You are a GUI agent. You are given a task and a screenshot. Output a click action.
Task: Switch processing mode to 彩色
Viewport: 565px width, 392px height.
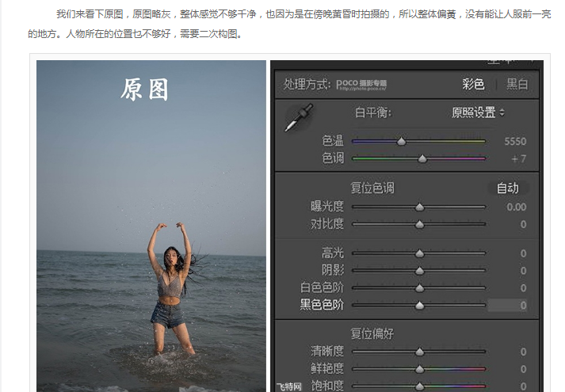473,84
